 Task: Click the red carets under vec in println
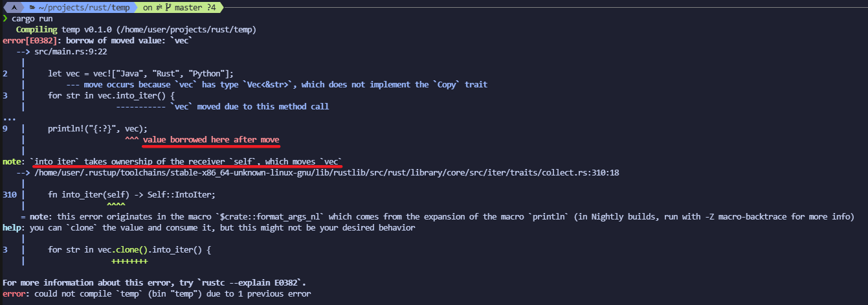[x=131, y=140]
